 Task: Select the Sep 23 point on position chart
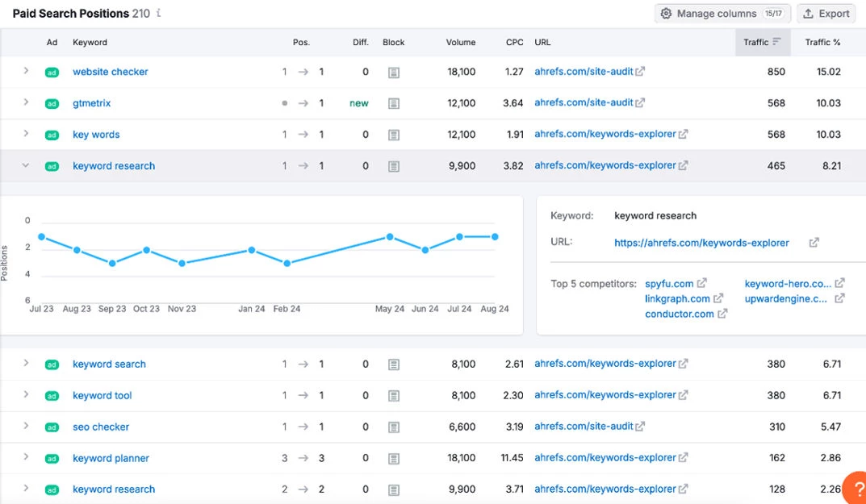click(x=112, y=264)
